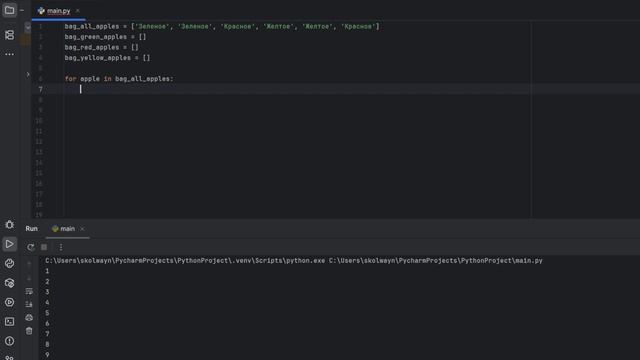Click the dash button beside Project icon
The width and height of the screenshot is (640, 360).
(x=22, y=11)
